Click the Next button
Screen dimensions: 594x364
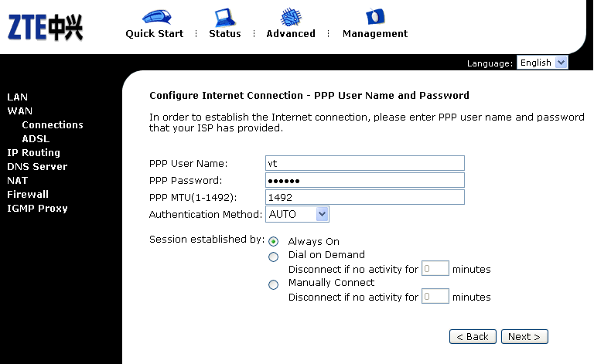pos(524,336)
